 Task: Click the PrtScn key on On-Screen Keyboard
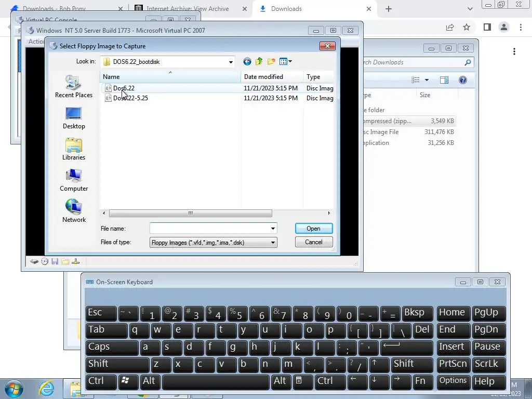tap(453, 364)
